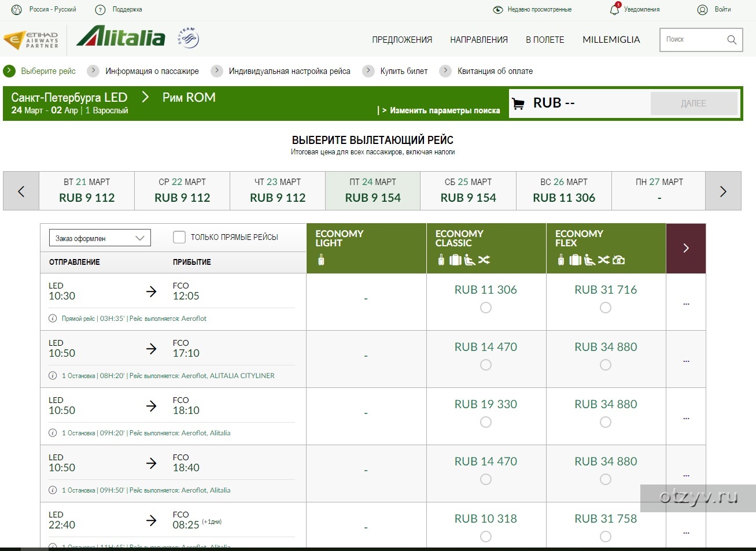Click the Информация о пассажире step
756x551 pixels.
tap(152, 71)
